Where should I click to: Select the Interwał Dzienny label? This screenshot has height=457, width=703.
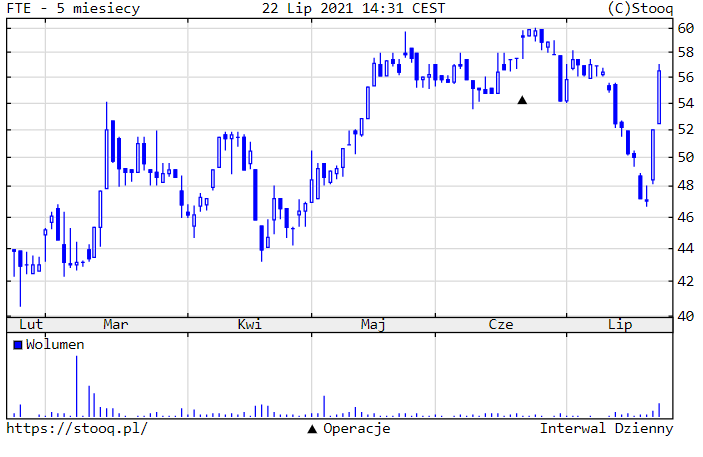click(x=606, y=429)
